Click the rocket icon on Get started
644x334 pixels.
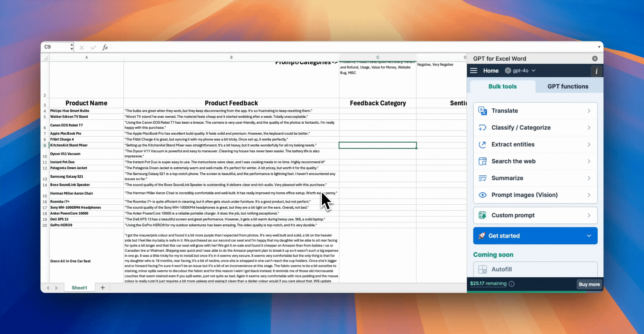coord(481,236)
